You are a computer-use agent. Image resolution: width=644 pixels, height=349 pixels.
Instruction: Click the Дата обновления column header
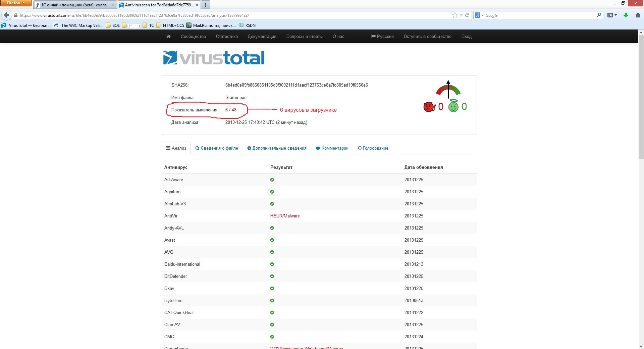tap(423, 167)
